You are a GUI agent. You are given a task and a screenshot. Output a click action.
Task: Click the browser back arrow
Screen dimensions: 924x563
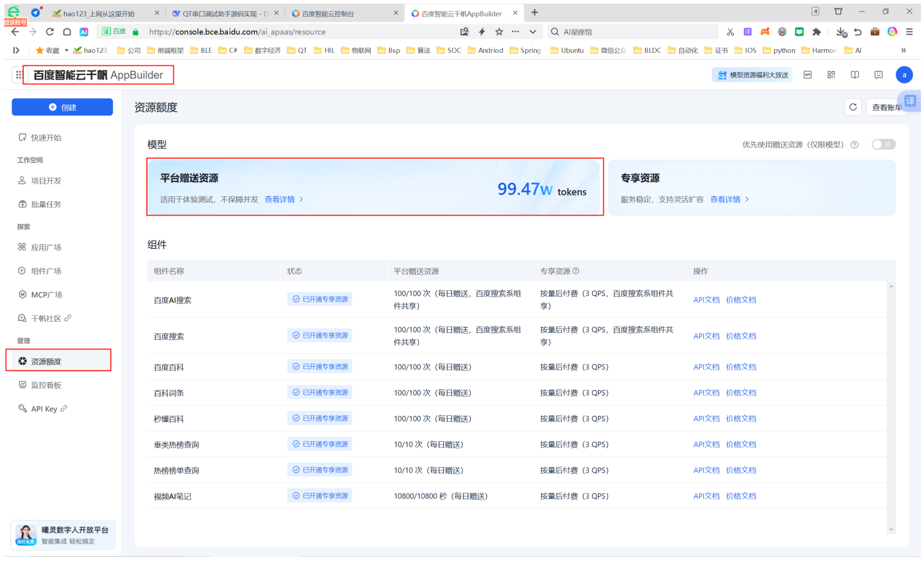[x=15, y=32]
